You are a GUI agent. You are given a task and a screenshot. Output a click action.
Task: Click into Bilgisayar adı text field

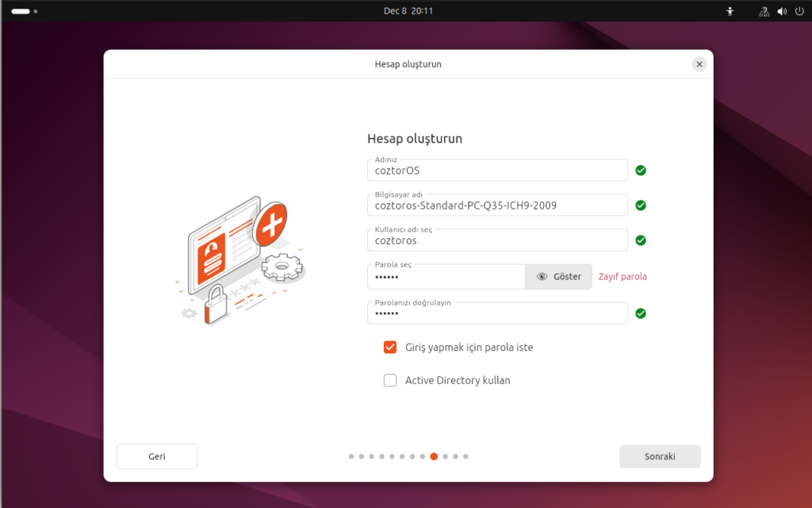(x=497, y=206)
